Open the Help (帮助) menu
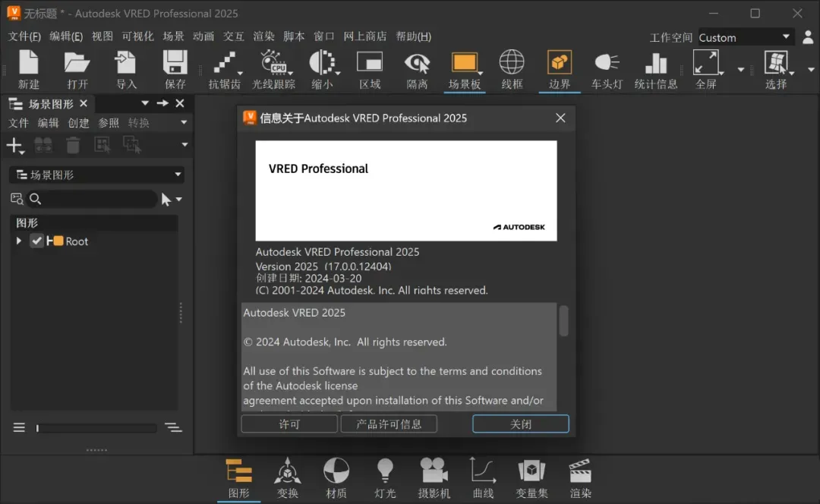Viewport: 820px width, 504px height. (413, 36)
